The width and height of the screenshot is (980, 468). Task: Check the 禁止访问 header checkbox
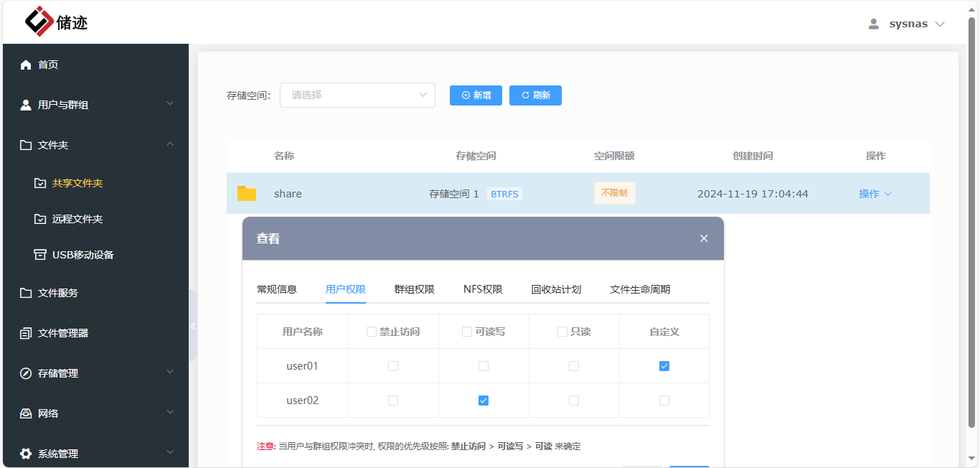(x=372, y=331)
